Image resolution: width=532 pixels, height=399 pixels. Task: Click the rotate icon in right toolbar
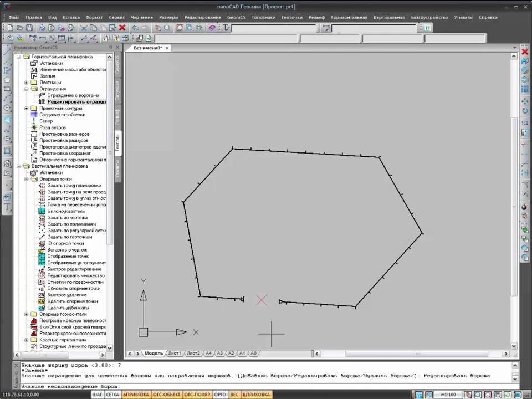tap(525, 111)
